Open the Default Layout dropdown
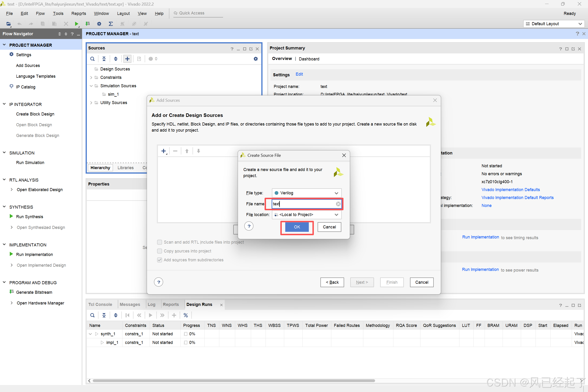588x392 pixels. tap(554, 24)
